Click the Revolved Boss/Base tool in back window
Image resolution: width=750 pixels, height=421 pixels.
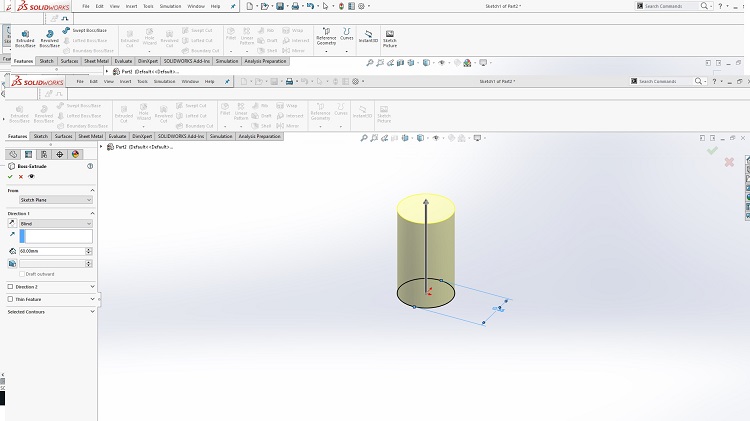[49, 38]
